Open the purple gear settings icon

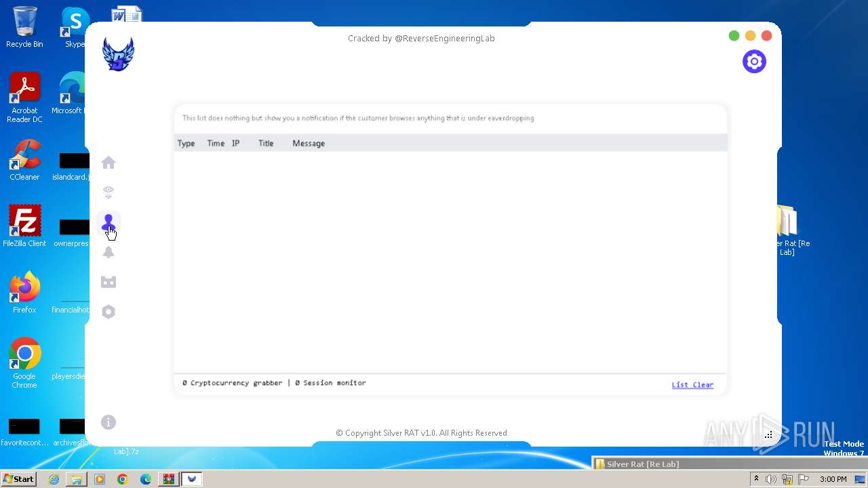click(754, 62)
